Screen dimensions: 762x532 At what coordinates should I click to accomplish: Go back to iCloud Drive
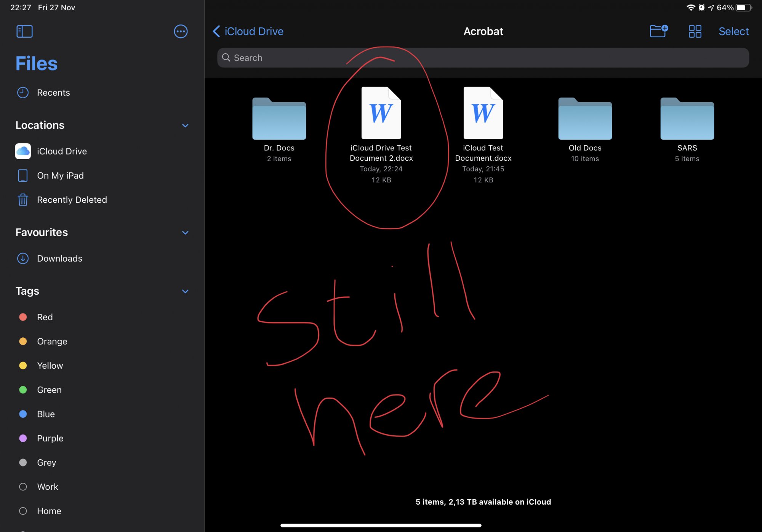[x=248, y=31]
